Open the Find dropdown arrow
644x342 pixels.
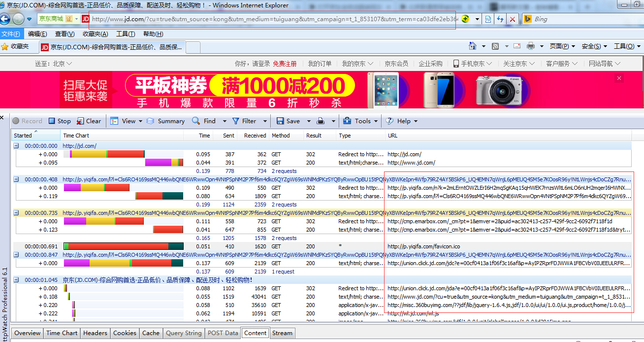(225, 121)
